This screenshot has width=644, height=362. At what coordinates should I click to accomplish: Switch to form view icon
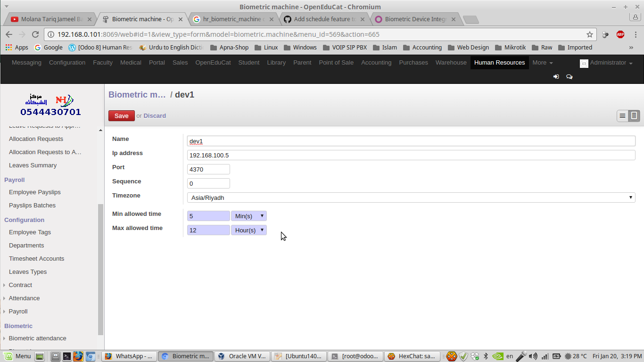[x=634, y=115]
